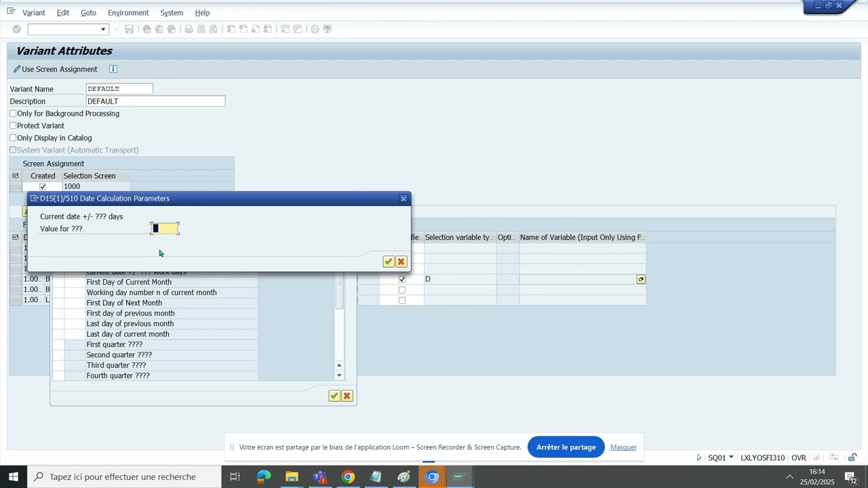The width and height of the screenshot is (868, 488).
Task: Open the Variant menu
Action: (x=34, y=12)
